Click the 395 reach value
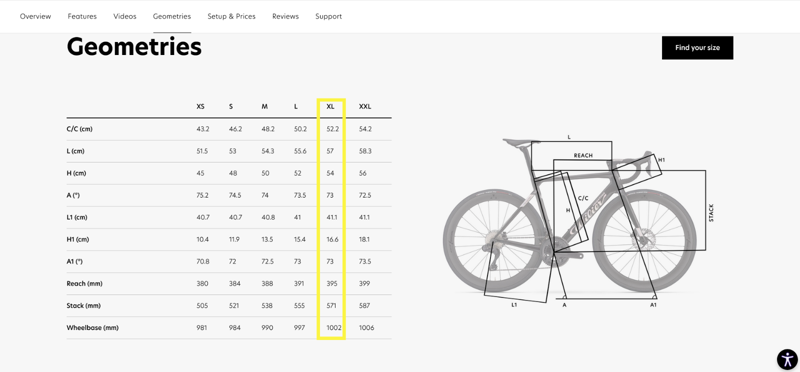Screen dimensions: 800x372 tap(332, 284)
